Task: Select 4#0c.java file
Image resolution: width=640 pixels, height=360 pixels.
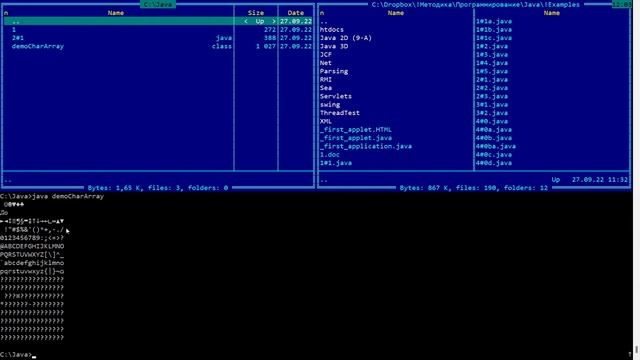Action: pyautogui.click(x=494, y=155)
